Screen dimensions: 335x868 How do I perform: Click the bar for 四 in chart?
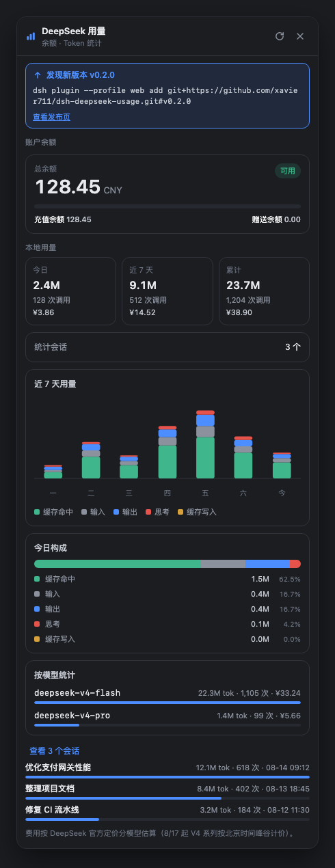[167, 452]
